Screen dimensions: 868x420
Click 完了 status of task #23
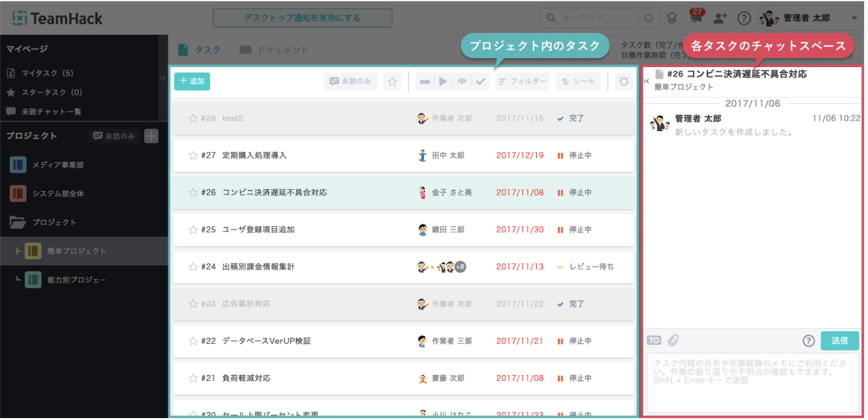click(x=570, y=304)
